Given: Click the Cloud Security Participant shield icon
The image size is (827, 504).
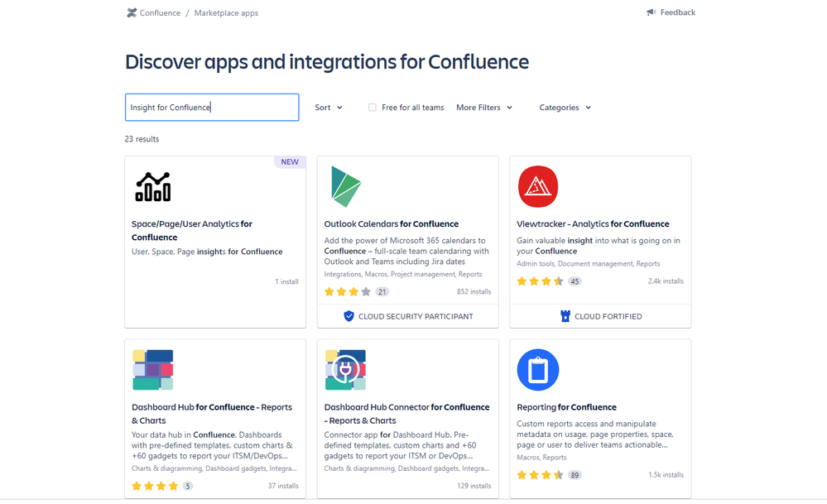Looking at the screenshot, I should click(x=349, y=316).
